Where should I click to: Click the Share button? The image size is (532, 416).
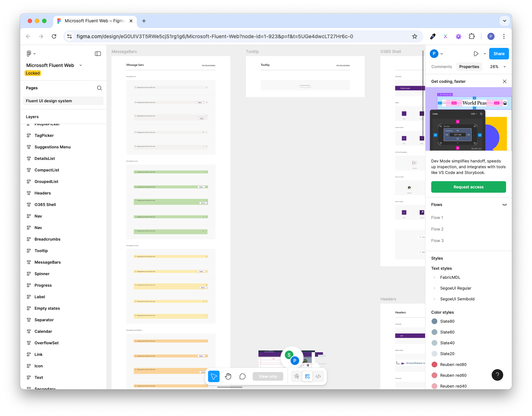[499, 54]
